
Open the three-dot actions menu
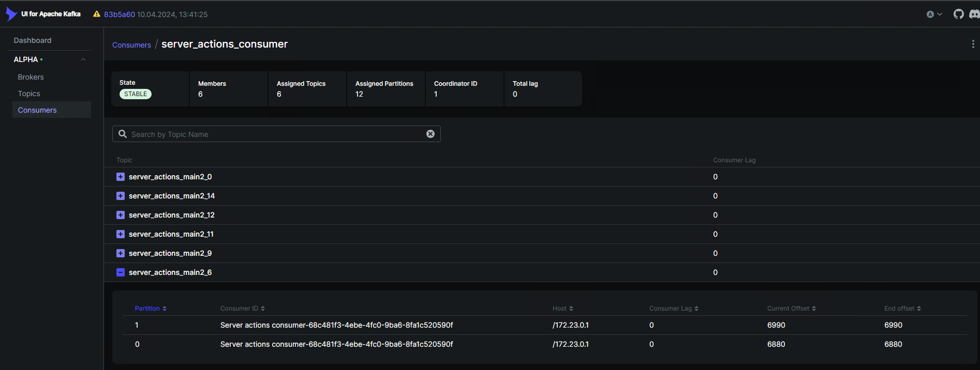[x=973, y=44]
